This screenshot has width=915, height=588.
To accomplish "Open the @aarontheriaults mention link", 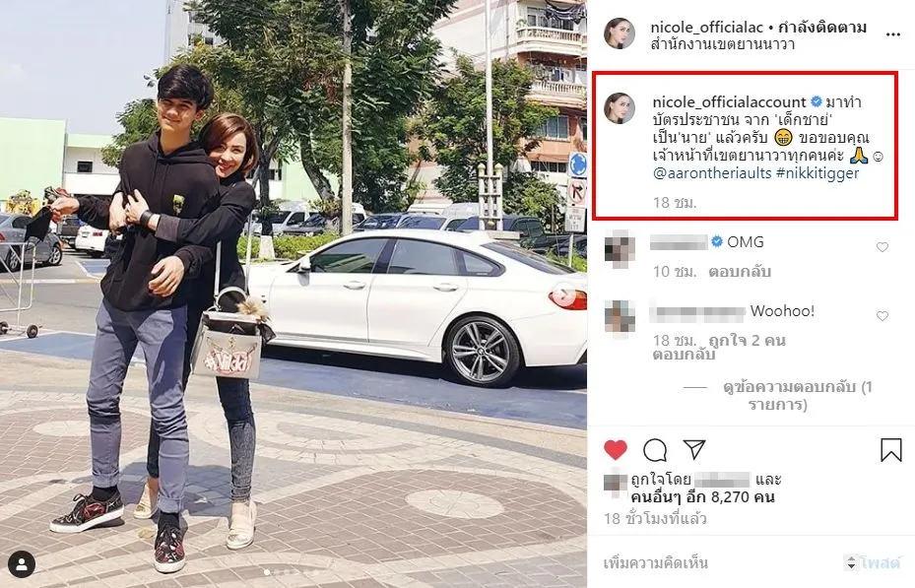I will pos(712,173).
